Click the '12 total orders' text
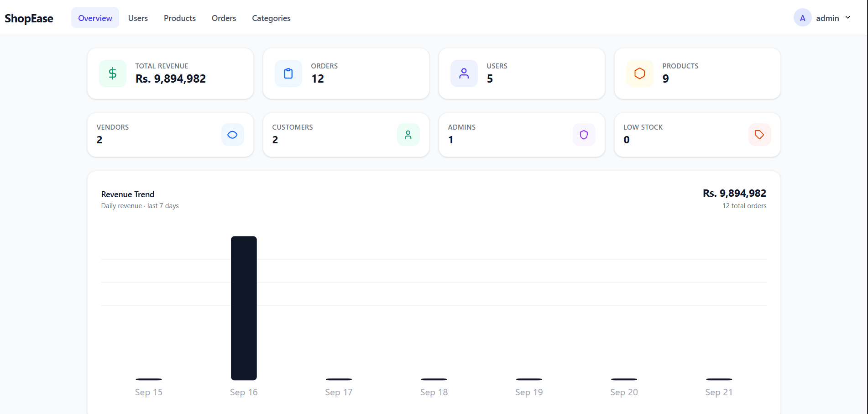The image size is (868, 414). 744,206
